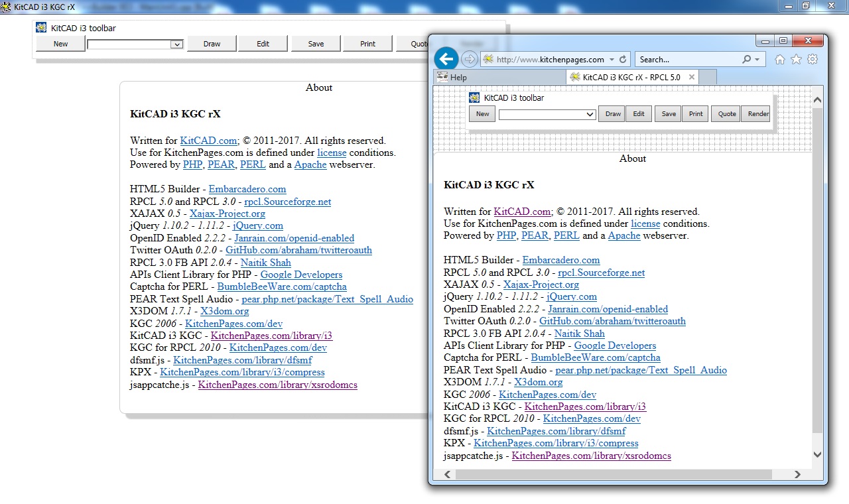Click the magnifier icon in the browser search box

tap(746, 60)
